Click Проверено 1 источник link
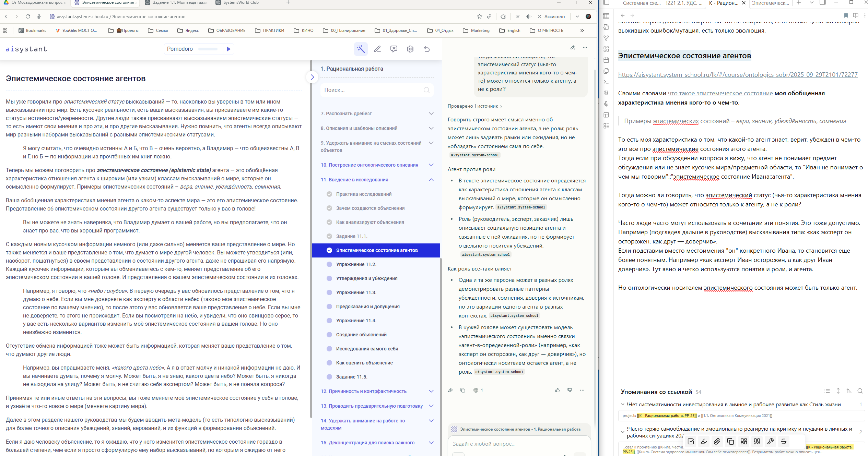The height and width of the screenshot is (456, 868). pos(474,106)
